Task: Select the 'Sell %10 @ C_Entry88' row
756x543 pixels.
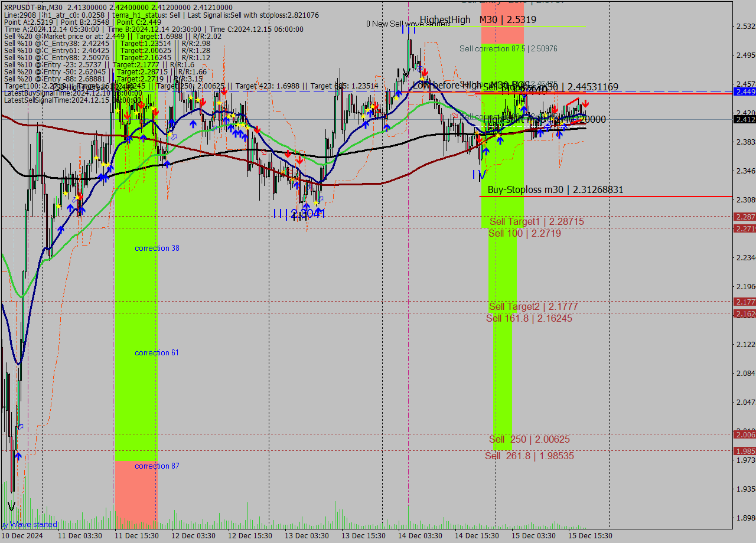Action: [x=107, y=57]
